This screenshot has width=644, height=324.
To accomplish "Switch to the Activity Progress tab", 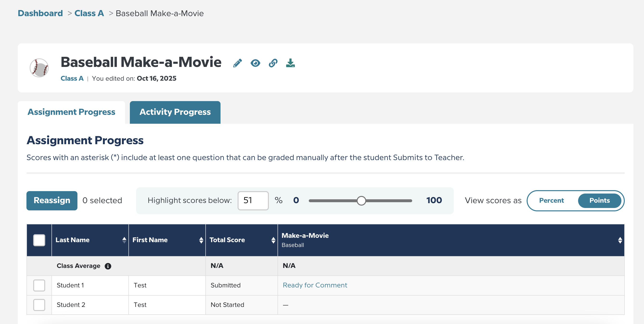I will (x=175, y=112).
